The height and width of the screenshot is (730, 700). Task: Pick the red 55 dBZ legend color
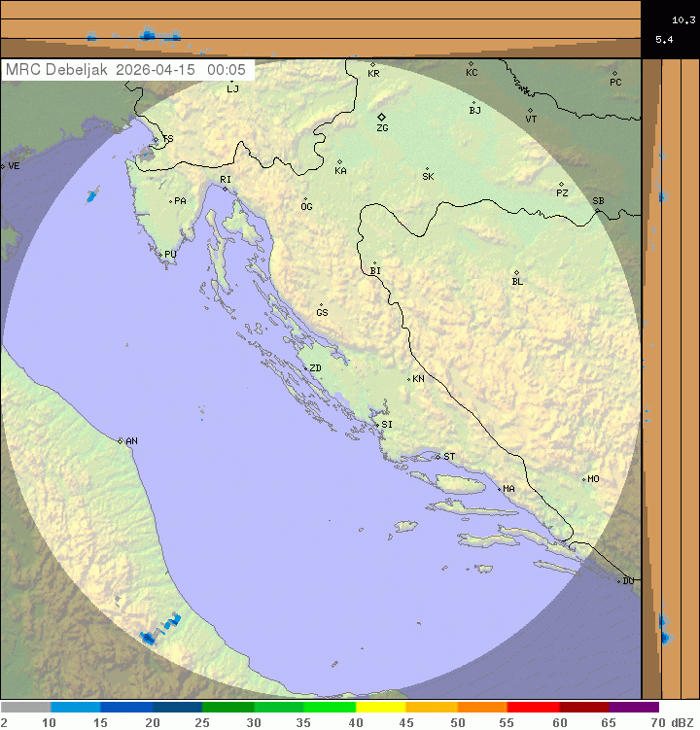[533, 708]
